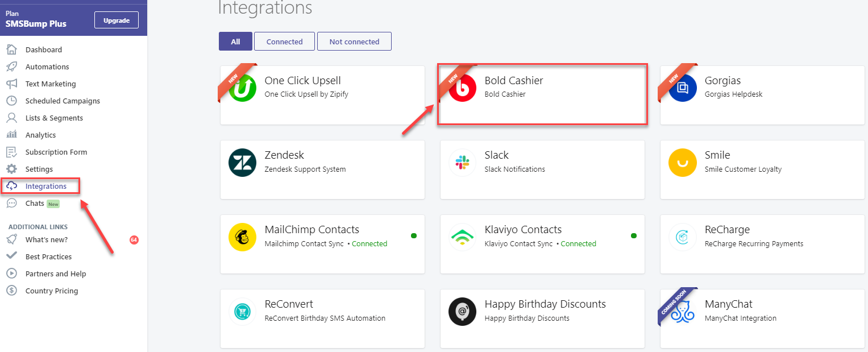Screen dimensions: 868x352
Task: Open the Happy Birthday Discounts card title
Action: point(545,304)
